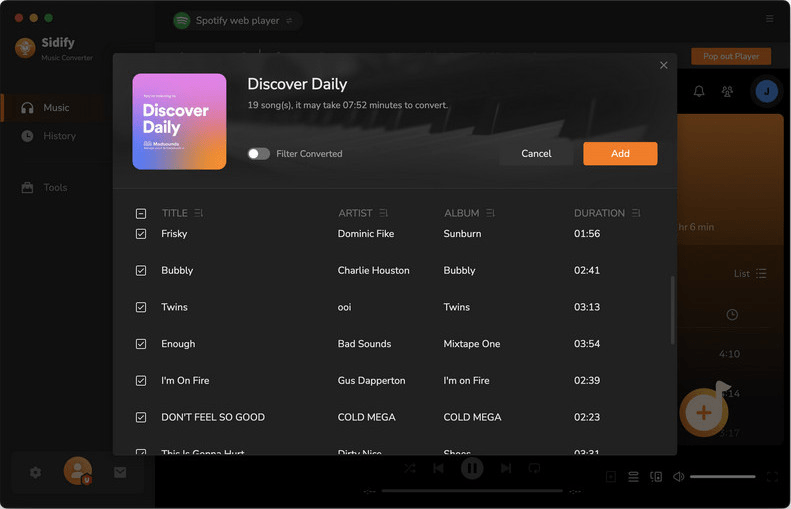Open the friends activity icon

coord(728,91)
